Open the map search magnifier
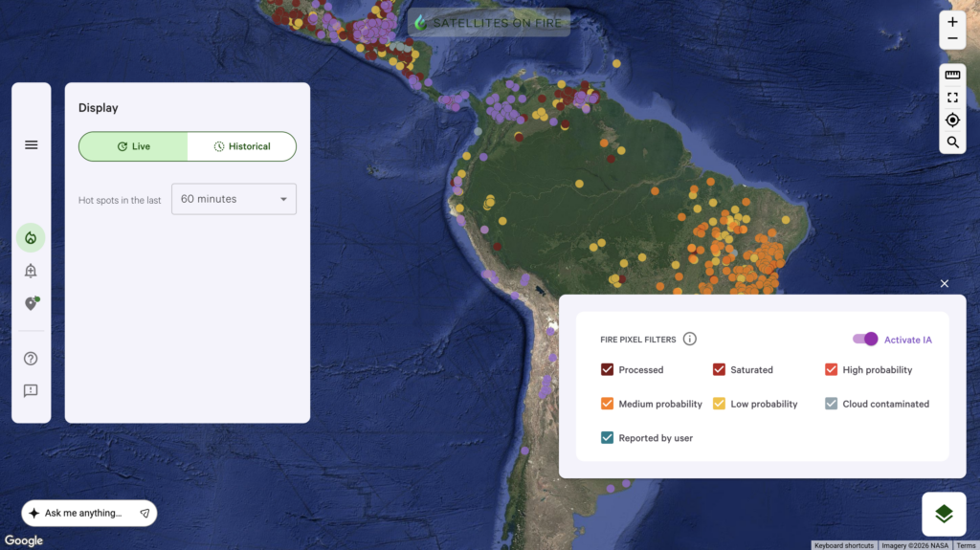Viewport: 980px width, 550px height. pyautogui.click(x=952, y=143)
